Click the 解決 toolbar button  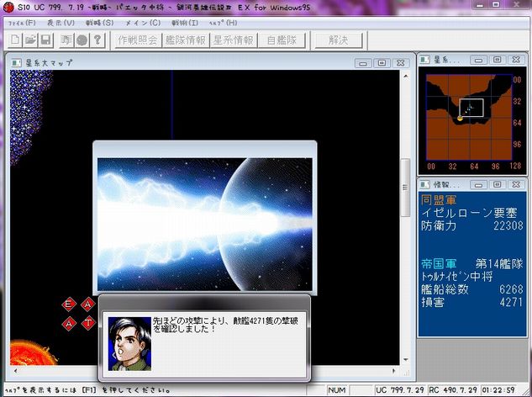click(x=338, y=40)
